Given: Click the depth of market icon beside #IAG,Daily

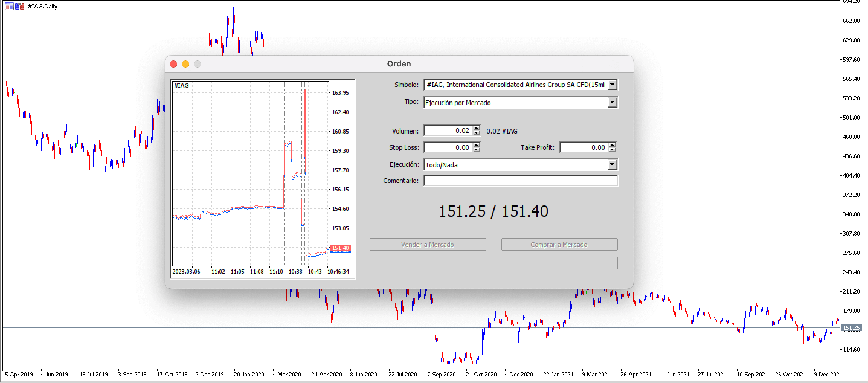Looking at the screenshot, I should coord(9,6).
